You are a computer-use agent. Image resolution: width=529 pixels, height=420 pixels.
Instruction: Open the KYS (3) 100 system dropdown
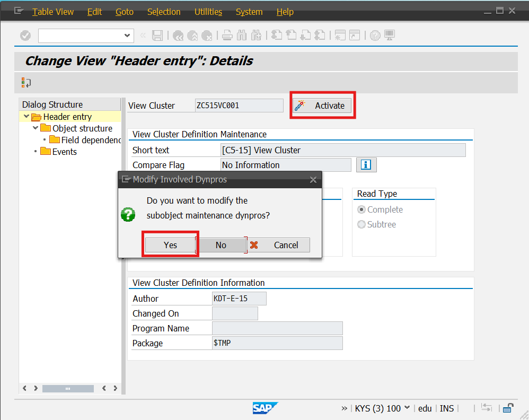(407, 408)
